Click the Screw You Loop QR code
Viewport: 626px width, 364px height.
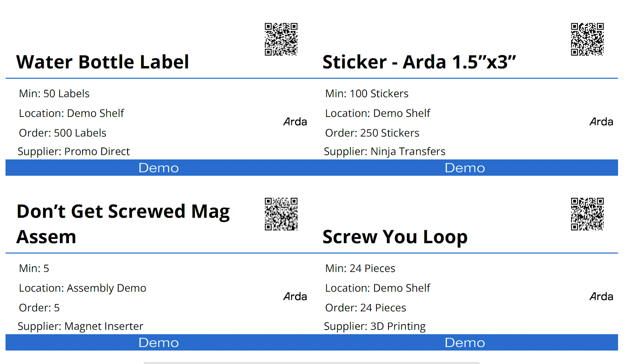tap(587, 214)
